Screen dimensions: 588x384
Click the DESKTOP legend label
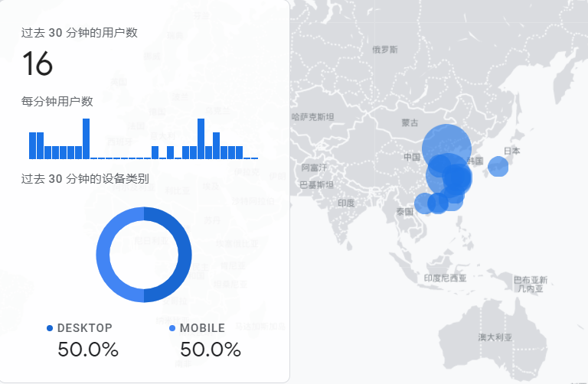pos(84,328)
